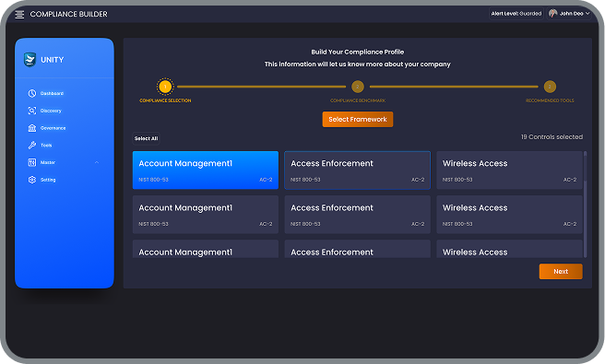Deselect the highlighted Account Management1 card
Viewport: 605px width, 364px height.
point(206,170)
